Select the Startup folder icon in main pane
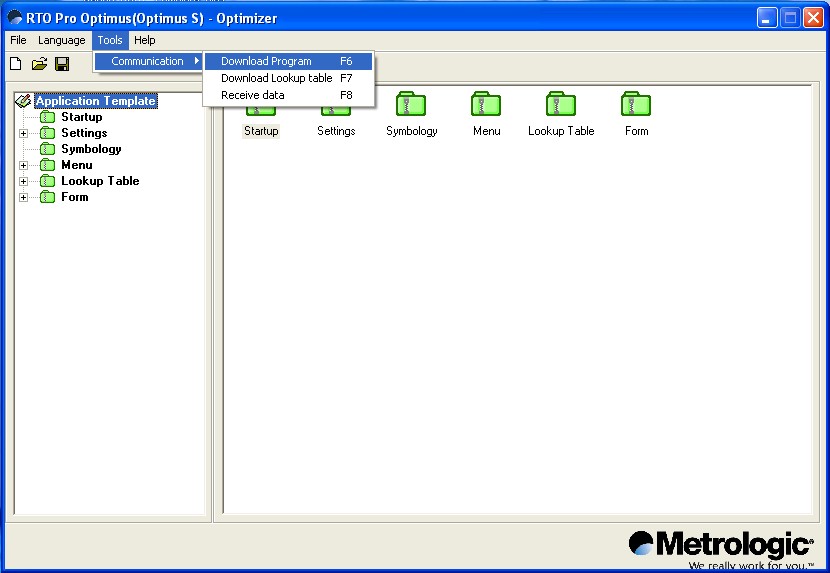This screenshot has width=830, height=573. (x=261, y=130)
